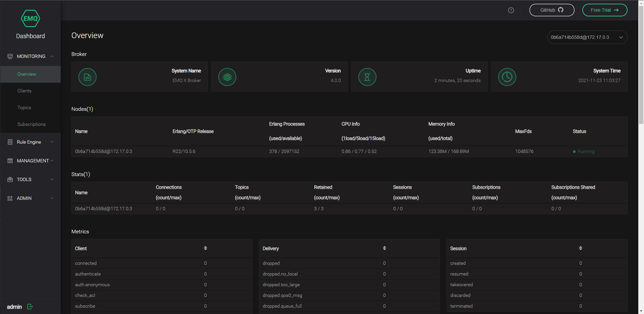644x314 pixels.
Task: Open the Clients page
Action: pos(24,91)
